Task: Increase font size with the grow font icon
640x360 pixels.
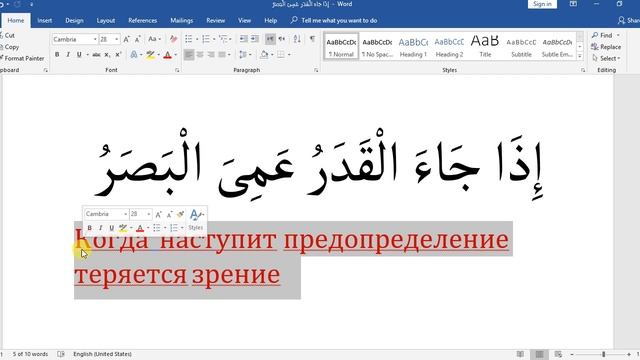Action: pos(127,39)
